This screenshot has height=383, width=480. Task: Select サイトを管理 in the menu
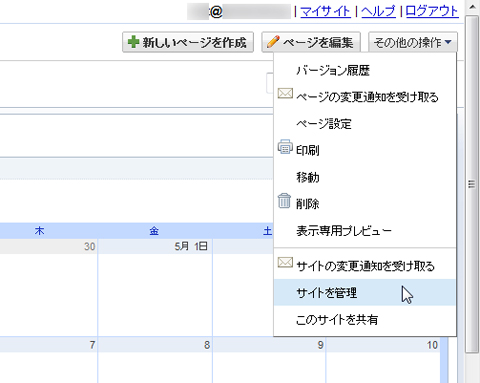365,292
